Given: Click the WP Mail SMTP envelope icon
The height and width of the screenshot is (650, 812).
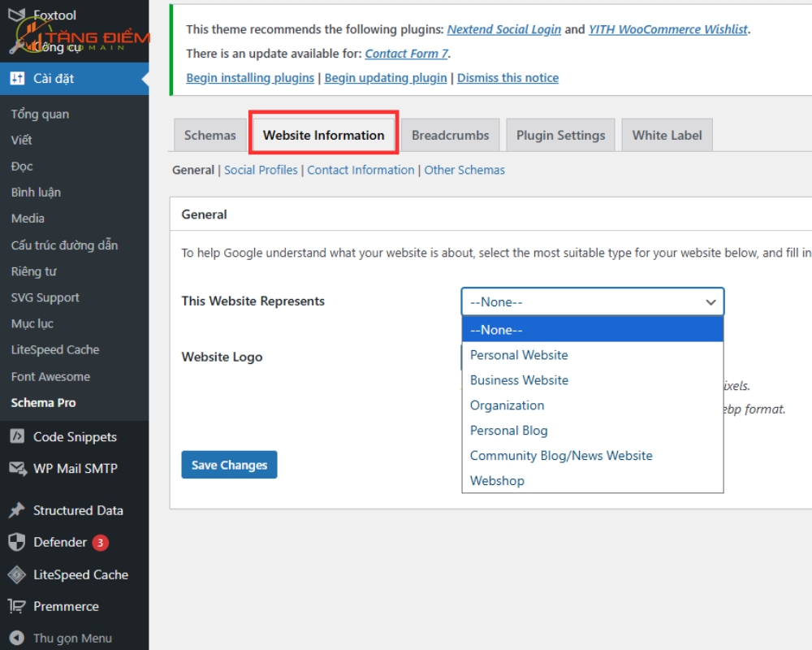Looking at the screenshot, I should [x=18, y=469].
